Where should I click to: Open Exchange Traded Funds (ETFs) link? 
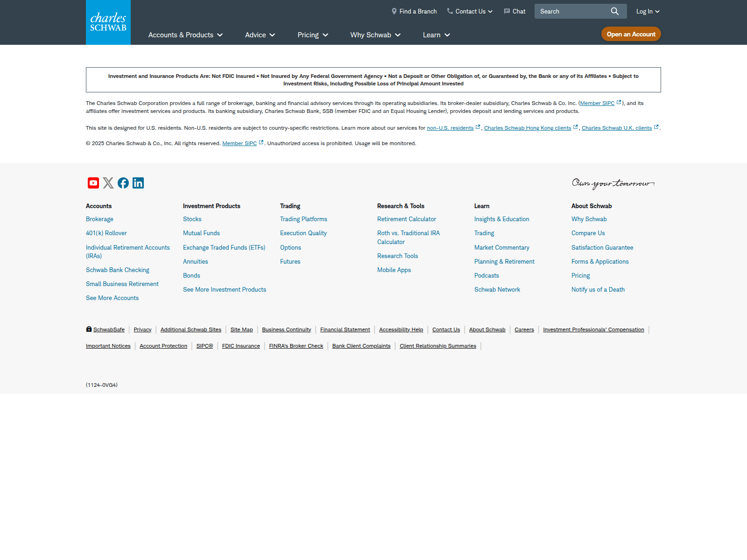[x=224, y=247]
